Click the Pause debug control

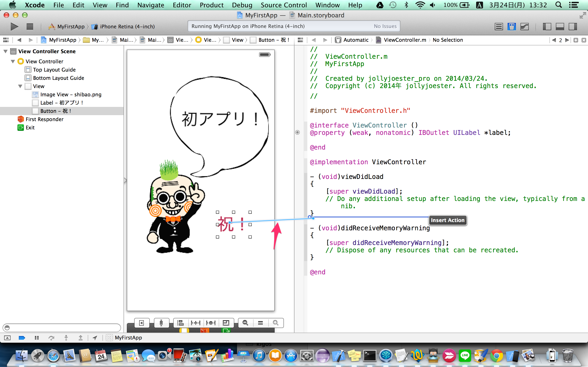(x=37, y=338)
